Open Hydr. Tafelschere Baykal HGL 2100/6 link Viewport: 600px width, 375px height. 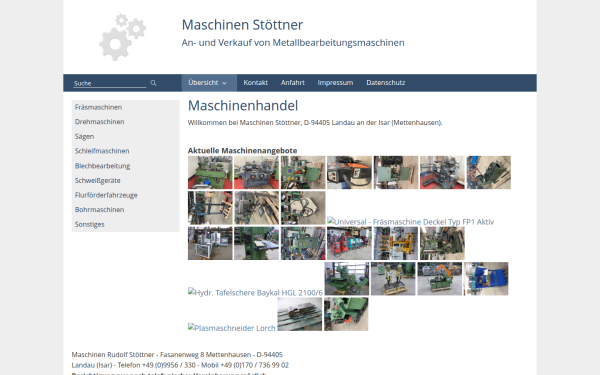click(x=255, y=292)
